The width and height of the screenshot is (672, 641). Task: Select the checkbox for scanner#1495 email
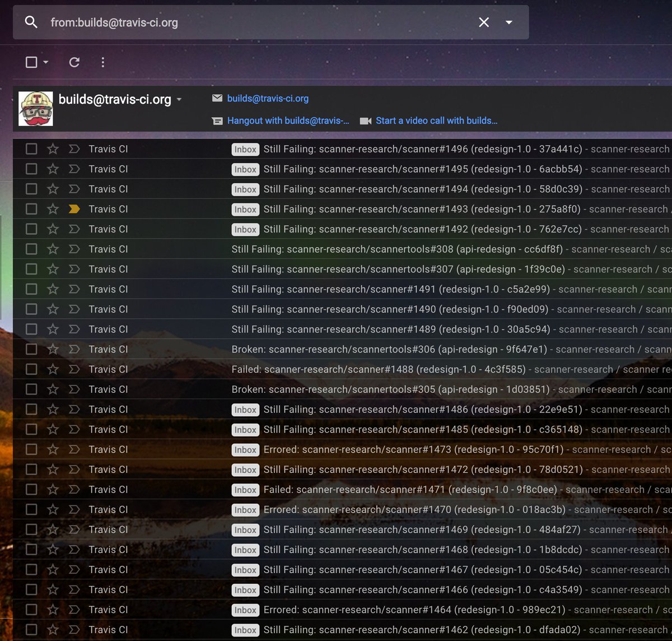[x=31, y=169]
